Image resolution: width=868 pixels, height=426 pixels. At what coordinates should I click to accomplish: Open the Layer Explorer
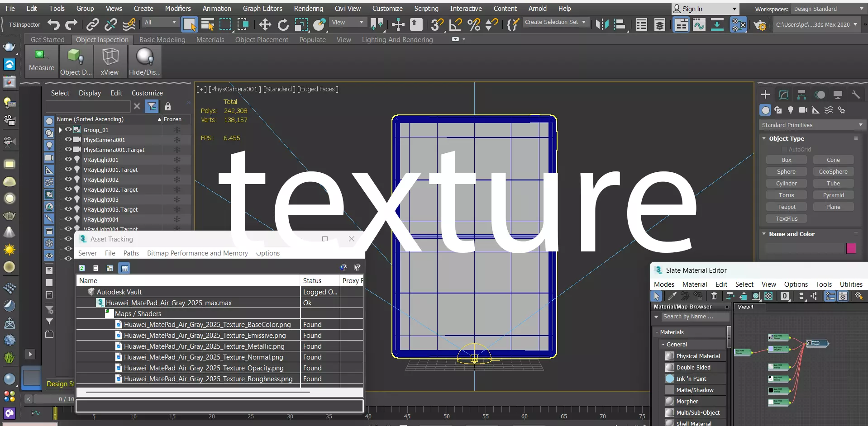coord(660,24)
